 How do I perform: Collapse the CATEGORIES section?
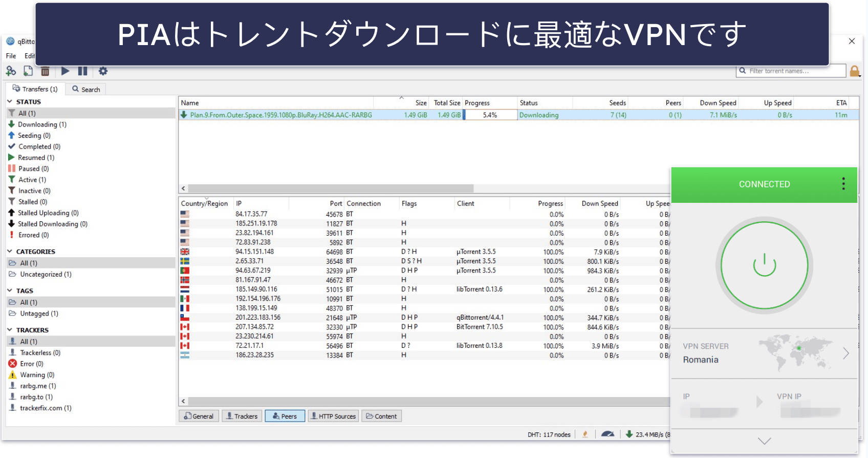10,252
